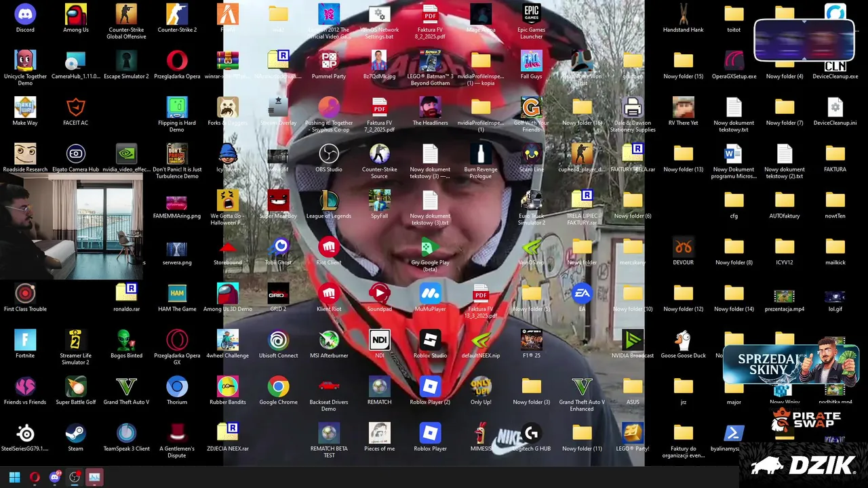Screen dimensions: 868x488
Task: Click the Thorium browser shortcut
Action: click(x=177, y=390)
